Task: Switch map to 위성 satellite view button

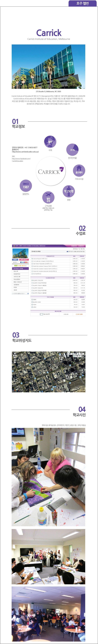Action: point(76,354)
